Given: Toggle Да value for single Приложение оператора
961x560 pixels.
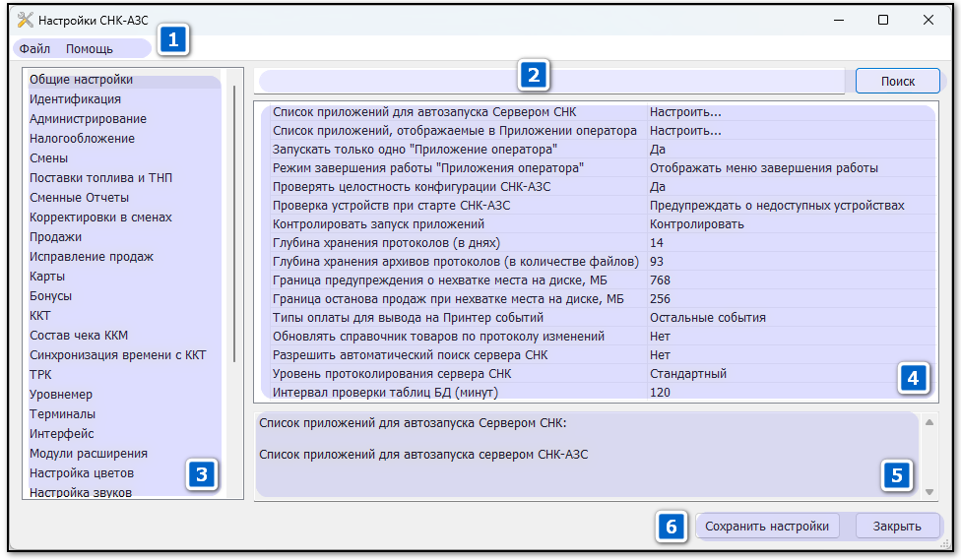Looking at the screenshot, I should coord(658,150).
